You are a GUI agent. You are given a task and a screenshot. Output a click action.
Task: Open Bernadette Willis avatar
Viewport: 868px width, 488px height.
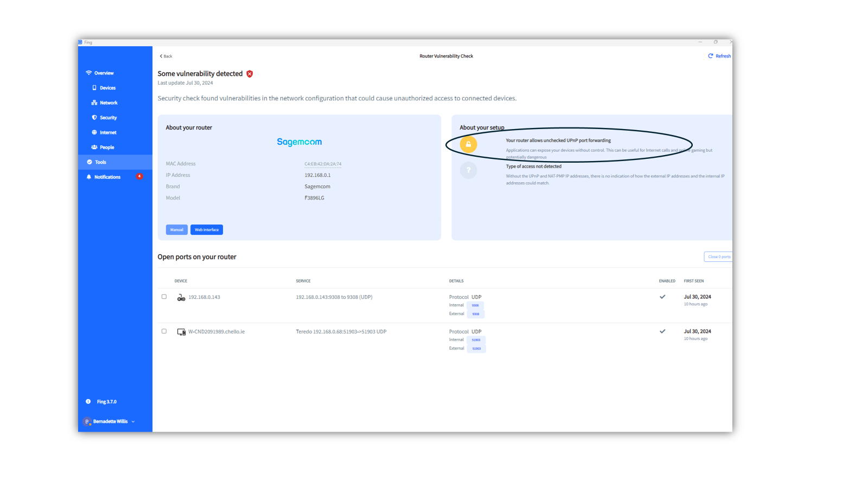coord(87,421)
